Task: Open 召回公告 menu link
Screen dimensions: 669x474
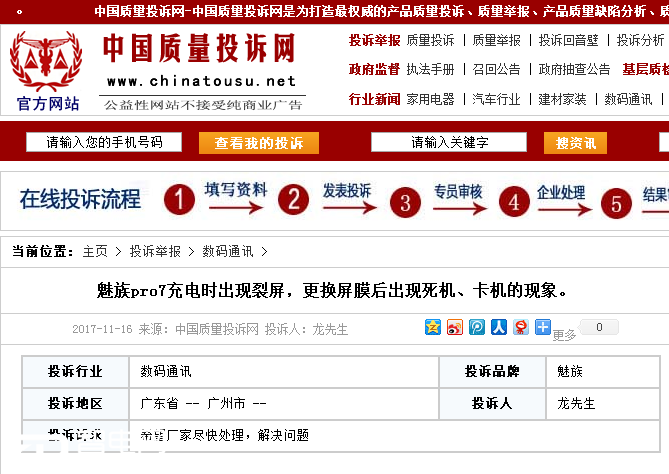Action: (x=497, y=69)
